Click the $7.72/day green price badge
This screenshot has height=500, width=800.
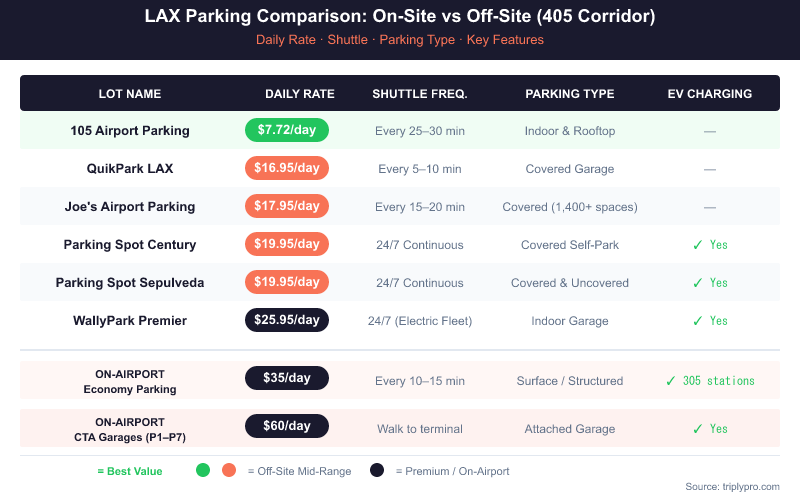pyautogui.click(x=287, y=130)
